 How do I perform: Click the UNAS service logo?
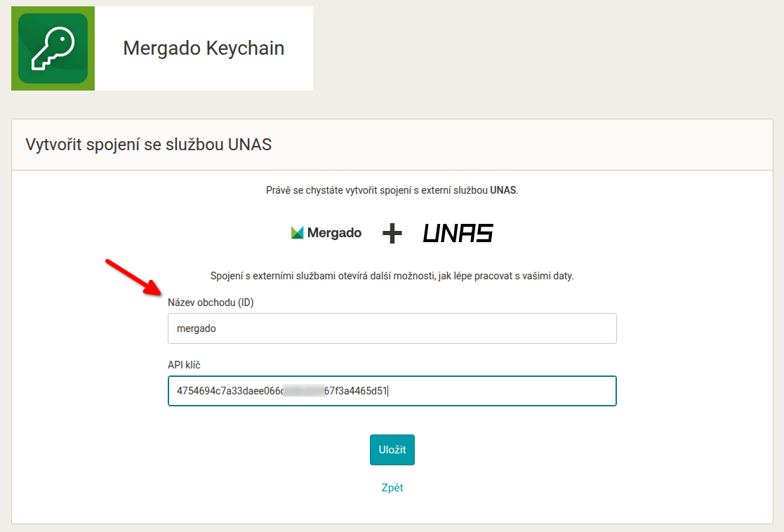[x=457, y=232]
